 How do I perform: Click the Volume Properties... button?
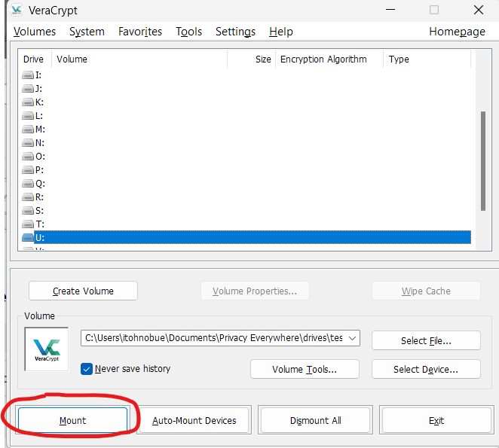(255, 291)
